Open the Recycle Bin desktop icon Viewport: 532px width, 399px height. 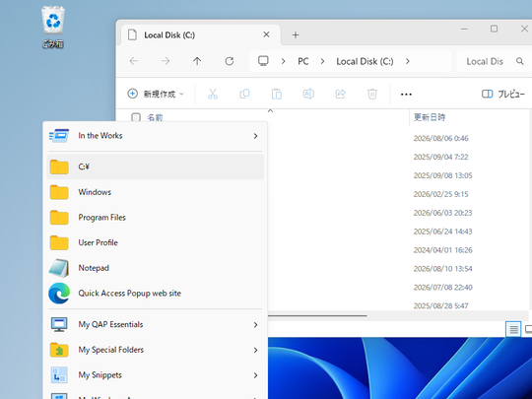click(53, 28)
